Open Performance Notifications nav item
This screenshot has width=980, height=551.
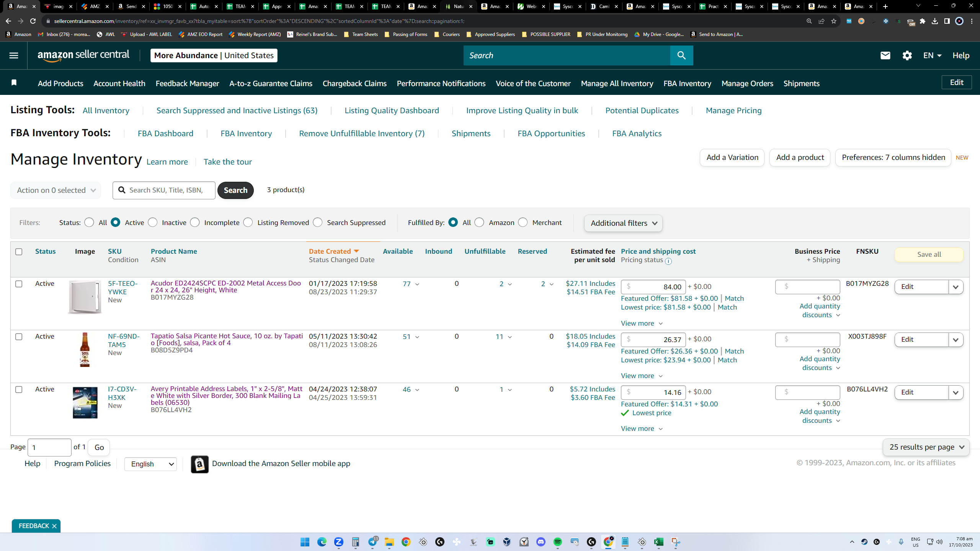pyautogui.click(x=441, y=83)
